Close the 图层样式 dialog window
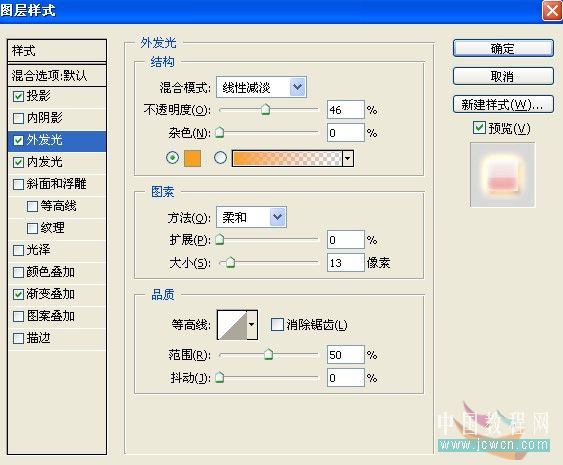Screen dimensions: 563x465 (x=551, y=10)
